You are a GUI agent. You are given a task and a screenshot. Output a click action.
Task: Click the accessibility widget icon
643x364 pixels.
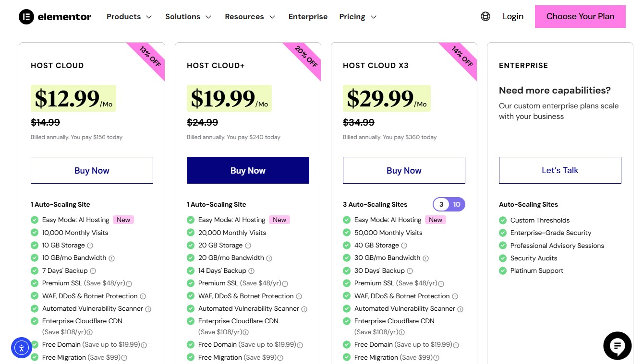click(x=21, y=348)
